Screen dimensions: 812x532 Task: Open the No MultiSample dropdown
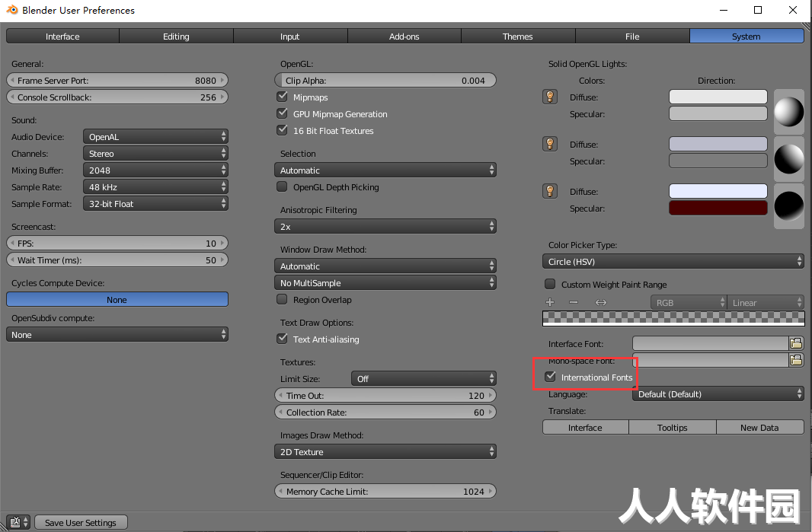[x=385, y=282]
